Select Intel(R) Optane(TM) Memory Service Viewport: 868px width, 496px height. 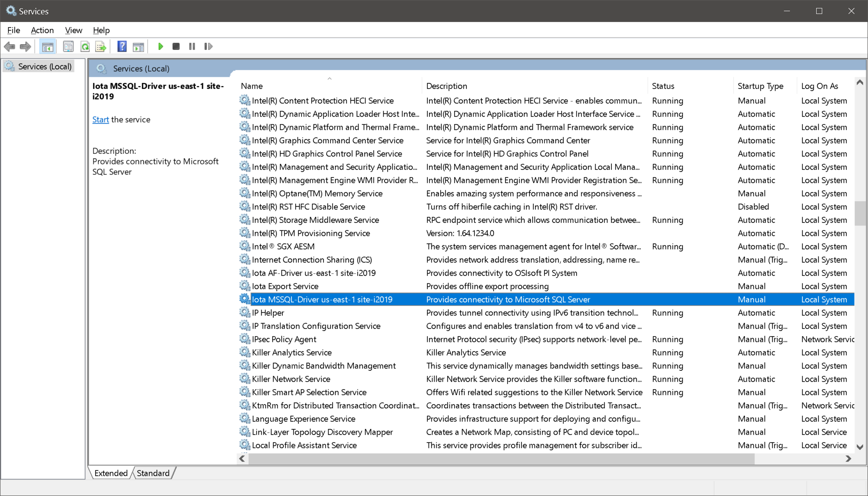(x=546, y=193)
